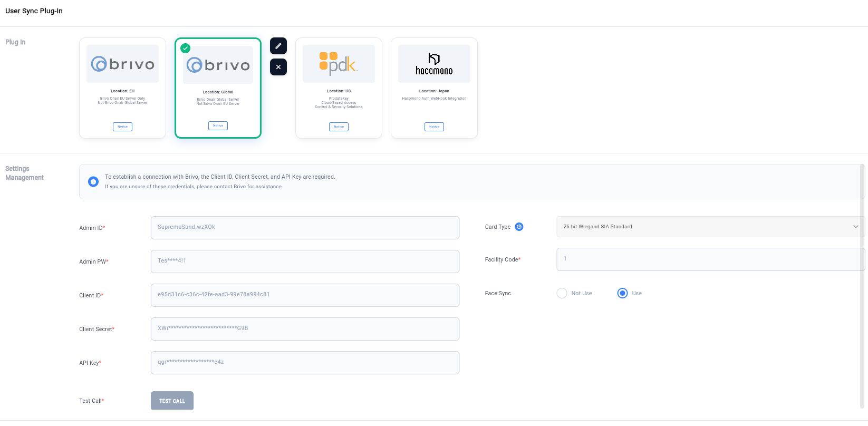868x426 pixels.
Task: Click the Admin ID input field
Action: coord(305,227)
